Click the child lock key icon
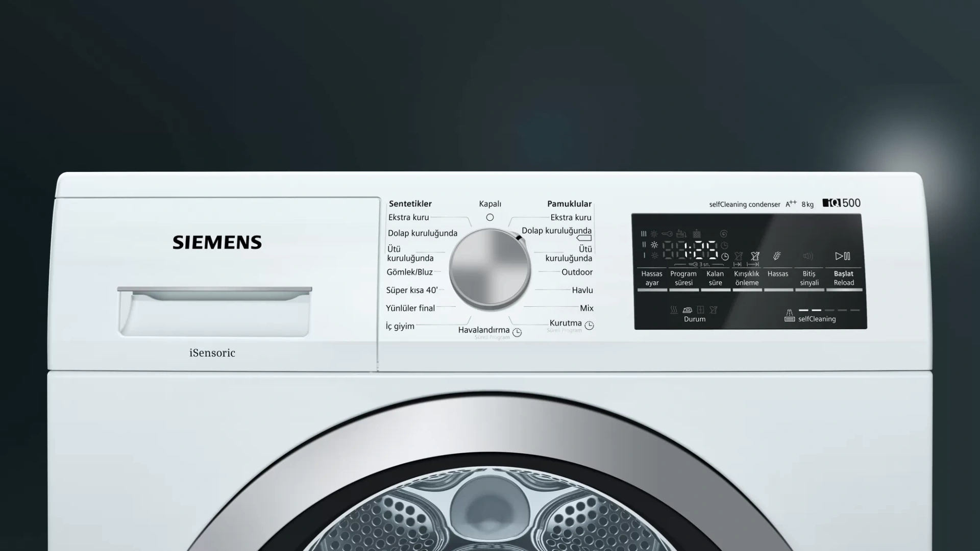 pyautogui.click(x=667, y=234)
